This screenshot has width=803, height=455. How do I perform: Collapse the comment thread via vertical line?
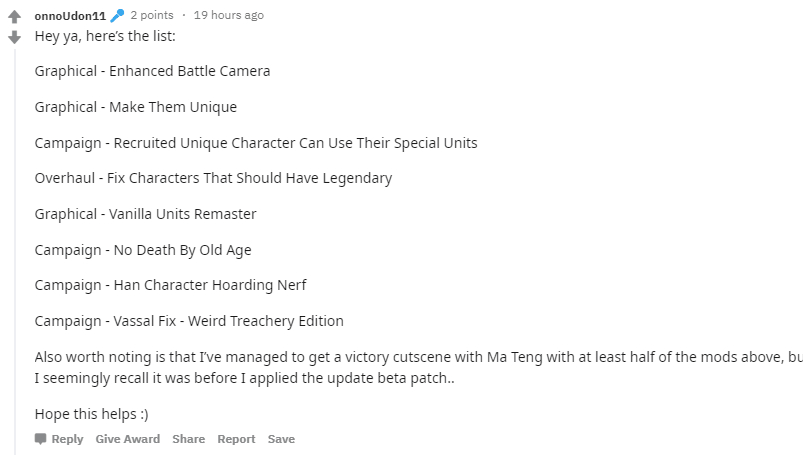[15, 246]
